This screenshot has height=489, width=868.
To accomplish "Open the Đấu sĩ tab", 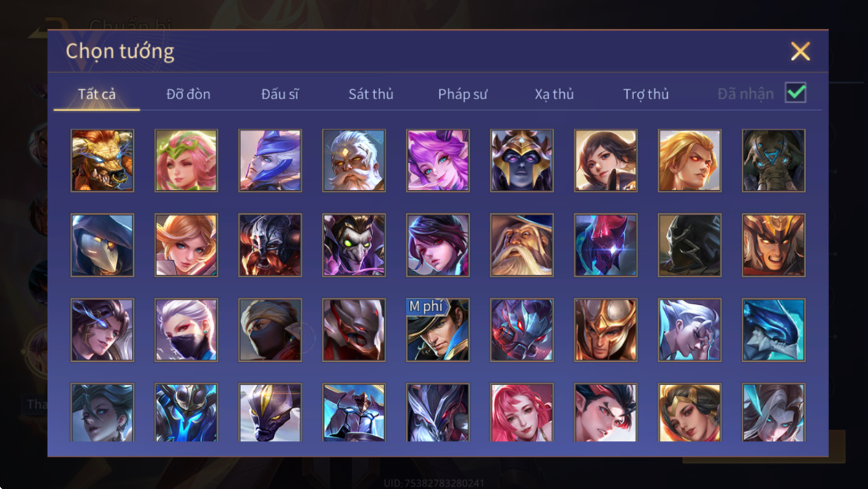I will (279, 94).
